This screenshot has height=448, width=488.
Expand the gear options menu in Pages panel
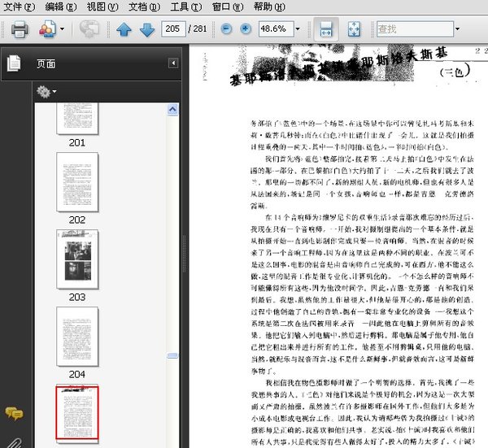point(46,92)
